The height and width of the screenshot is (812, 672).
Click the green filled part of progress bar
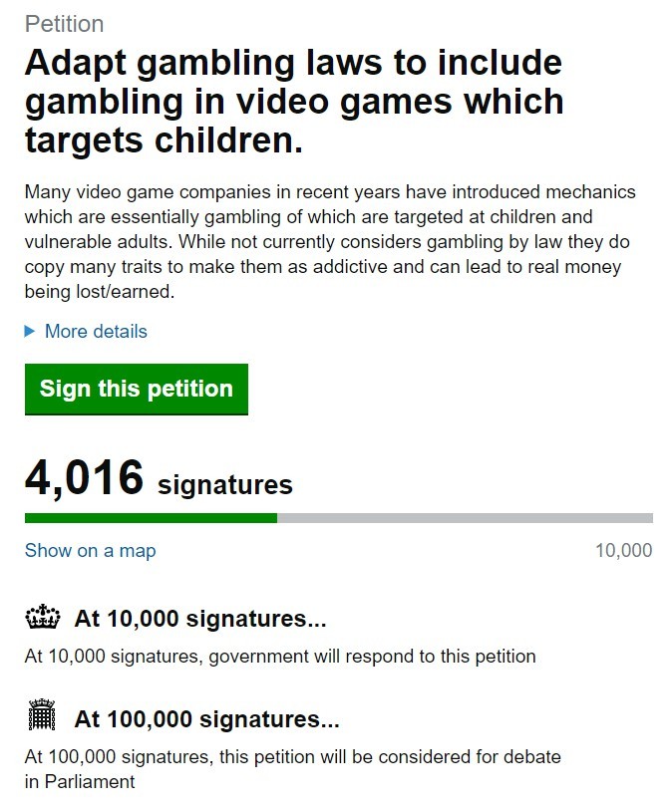click(x=151, y=518)
